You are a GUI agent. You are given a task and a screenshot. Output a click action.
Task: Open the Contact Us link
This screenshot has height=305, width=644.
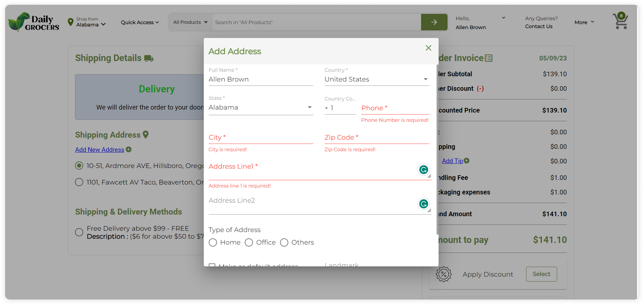click(x=539, y=26)
